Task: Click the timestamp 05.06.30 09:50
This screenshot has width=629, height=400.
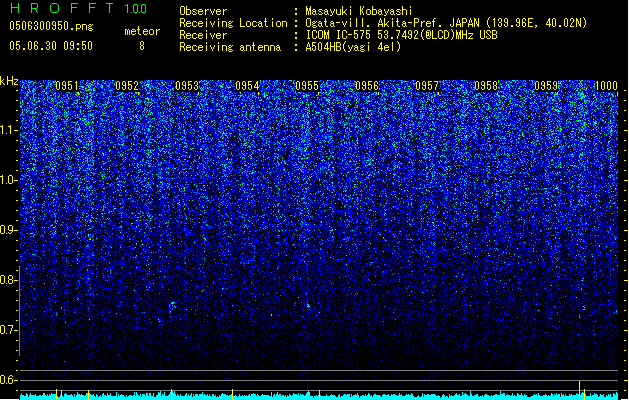Action: click(51, 46)
